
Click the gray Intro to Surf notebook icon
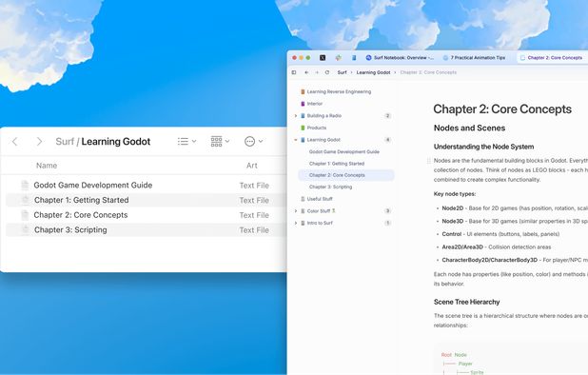point(303,223)
